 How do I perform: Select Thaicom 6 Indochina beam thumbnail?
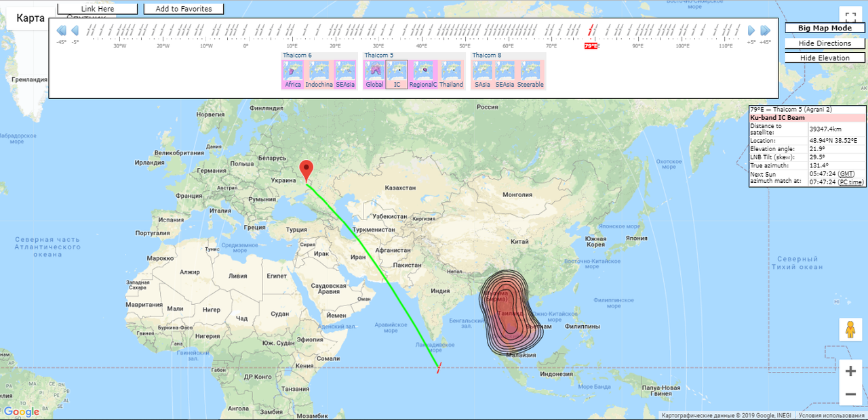point(319,75)
